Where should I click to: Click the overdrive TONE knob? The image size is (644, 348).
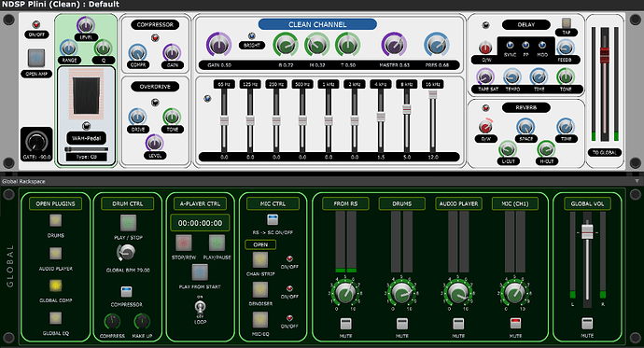(172, 117)
